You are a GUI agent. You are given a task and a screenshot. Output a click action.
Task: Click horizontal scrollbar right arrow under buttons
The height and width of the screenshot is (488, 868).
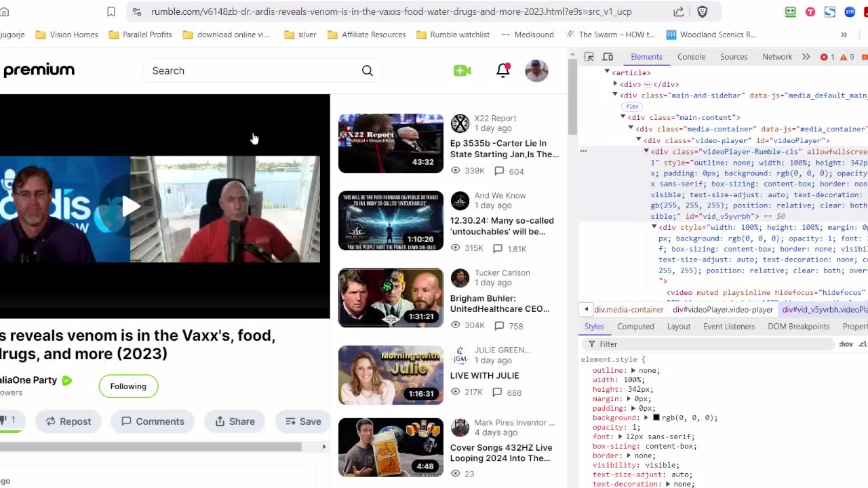(324, 447)
